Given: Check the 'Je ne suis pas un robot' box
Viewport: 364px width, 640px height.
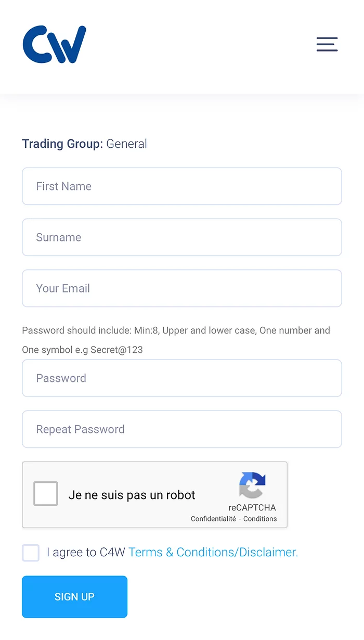Looking at the screenshot, I should click(x=46, y=494).
